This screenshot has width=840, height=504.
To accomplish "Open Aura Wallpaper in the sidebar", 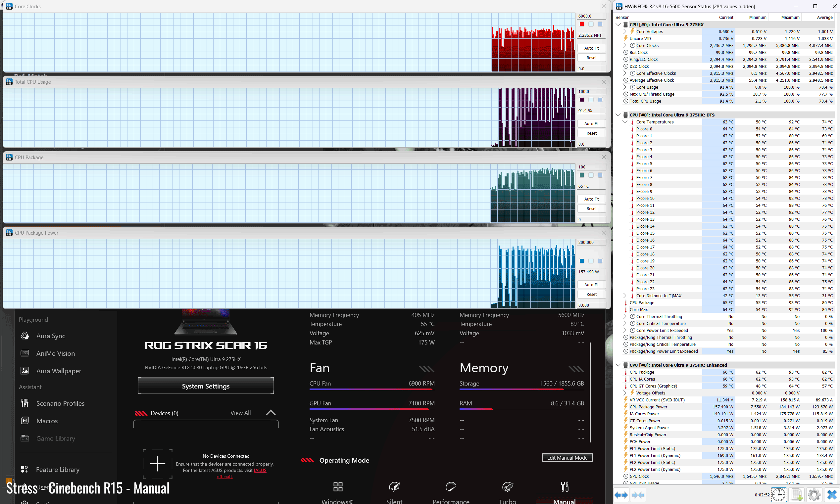I will pyautogui.click(x=59, y=371).
